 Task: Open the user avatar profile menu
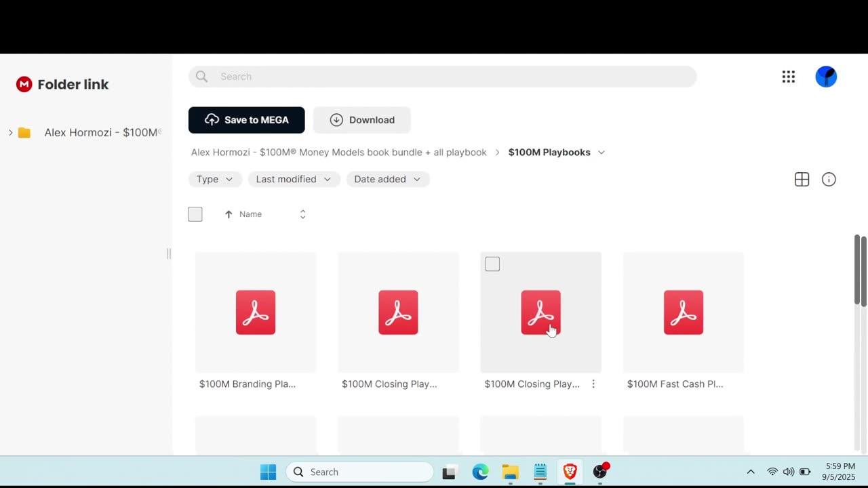point(826,77)
